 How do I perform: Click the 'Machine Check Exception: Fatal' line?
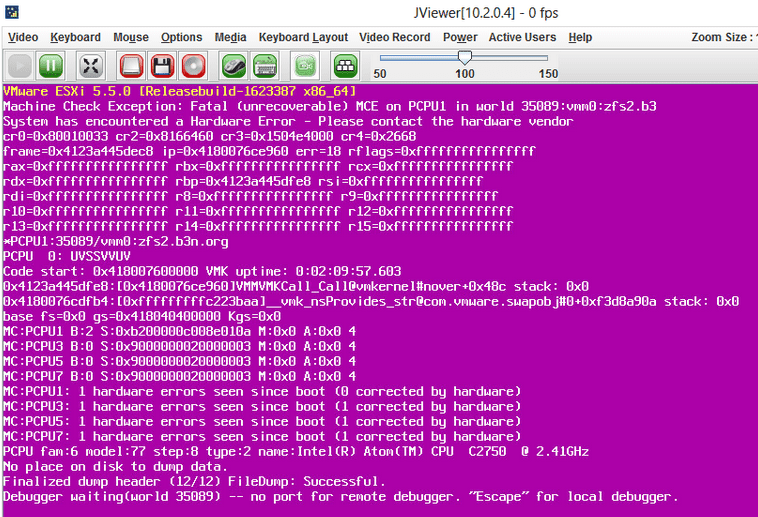pos(330,106)
